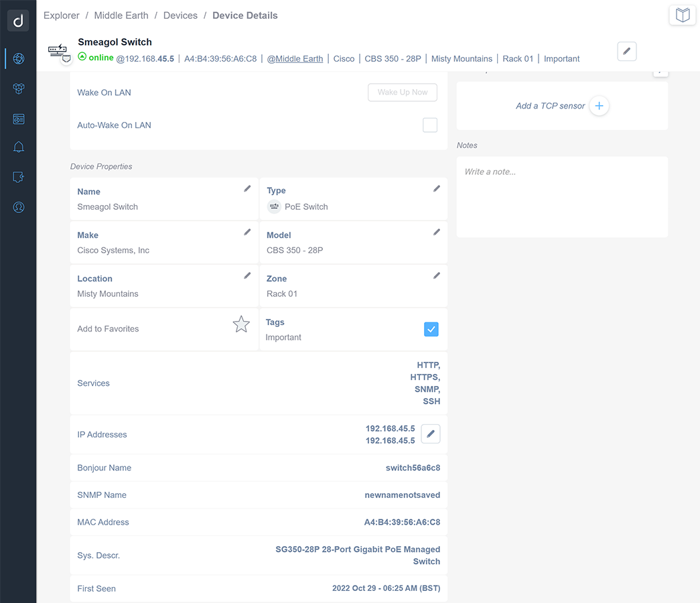
Task: Open the cubes icon in sidebar
Action: pyautogui.click(x=18, y=89)
